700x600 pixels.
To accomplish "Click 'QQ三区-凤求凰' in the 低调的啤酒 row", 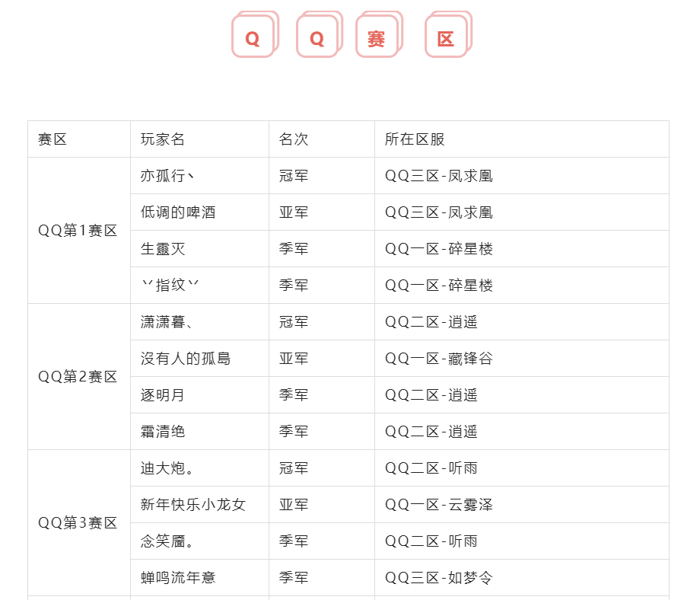I will click(x=439, y=212).
